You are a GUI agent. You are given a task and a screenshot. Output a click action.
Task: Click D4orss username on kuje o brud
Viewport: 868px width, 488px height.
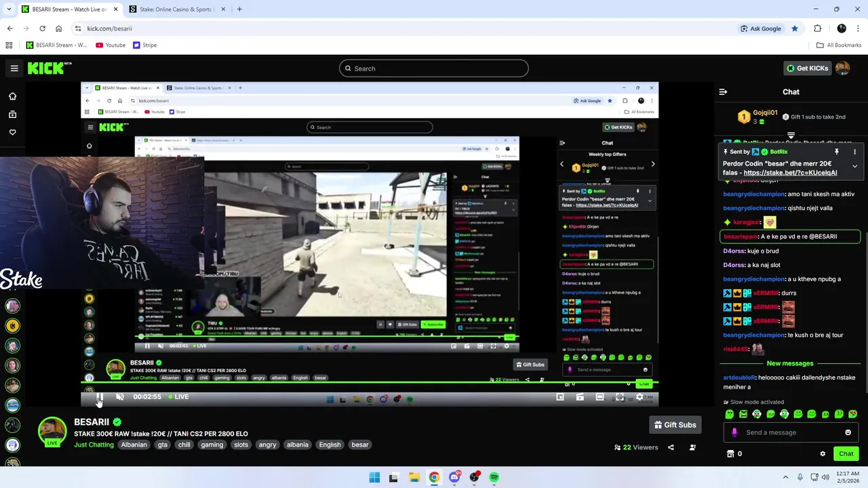(734, 251)
